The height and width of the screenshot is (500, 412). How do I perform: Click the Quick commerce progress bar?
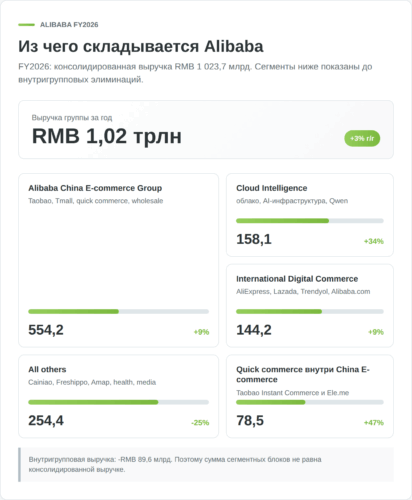[x=310, y=402]
